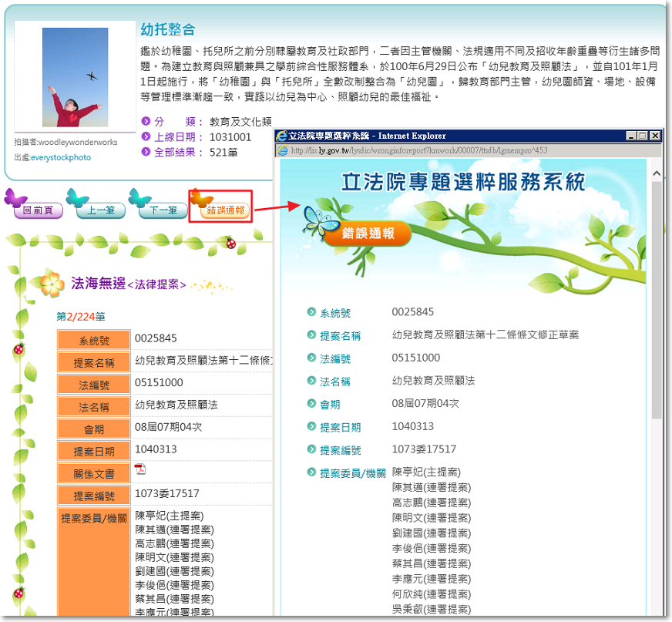
Task: Click the popup window vertical scrollbar
Action: pyautogui.click(x=656, y=308)
